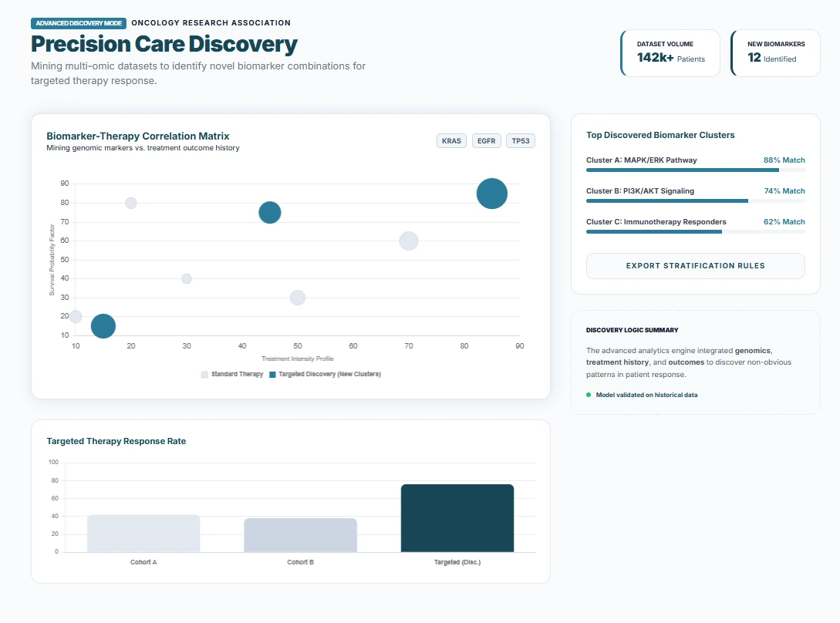This screenshot has height=623, width=840.
Task: Toggle the Targeted Discovery legend series
Action: (325, 374)
